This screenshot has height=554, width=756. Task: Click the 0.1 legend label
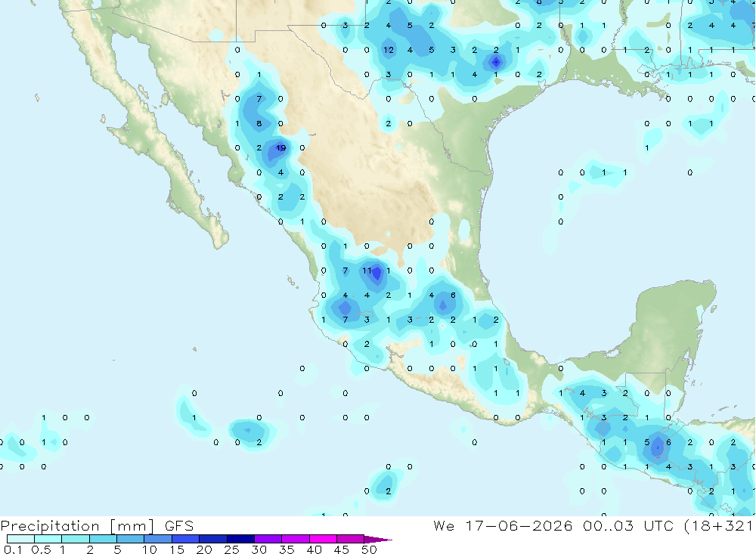13,549
